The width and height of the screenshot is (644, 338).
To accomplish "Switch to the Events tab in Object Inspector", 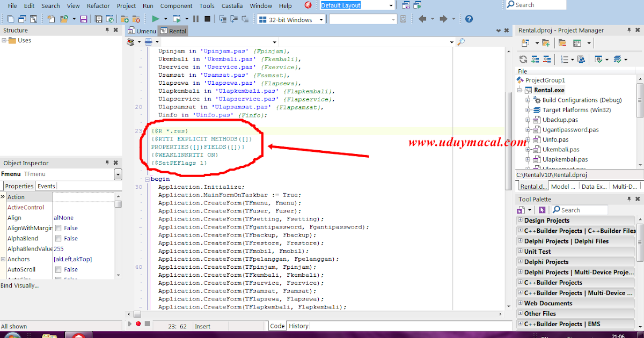I will (x=46, y=186).
